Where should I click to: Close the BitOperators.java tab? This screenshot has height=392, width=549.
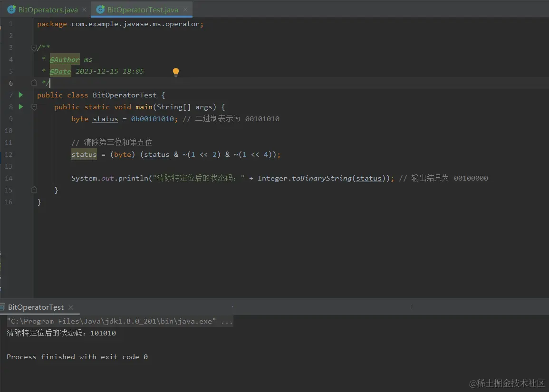(x=84, y=10)
